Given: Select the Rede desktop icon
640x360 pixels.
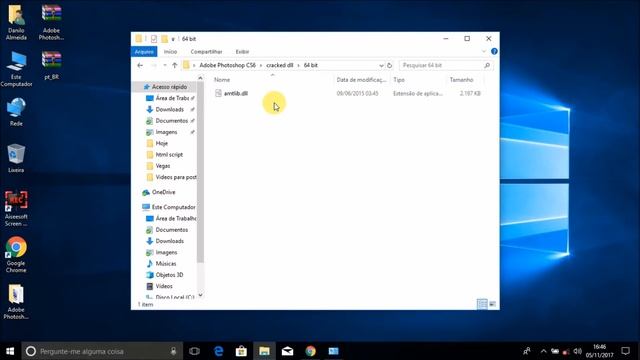Looking at the screenshot, I should 16,112.
